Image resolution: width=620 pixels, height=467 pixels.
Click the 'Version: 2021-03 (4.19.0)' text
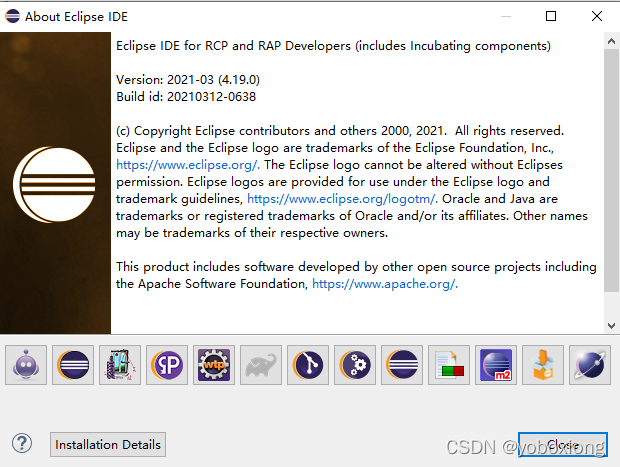coord(188,79)
